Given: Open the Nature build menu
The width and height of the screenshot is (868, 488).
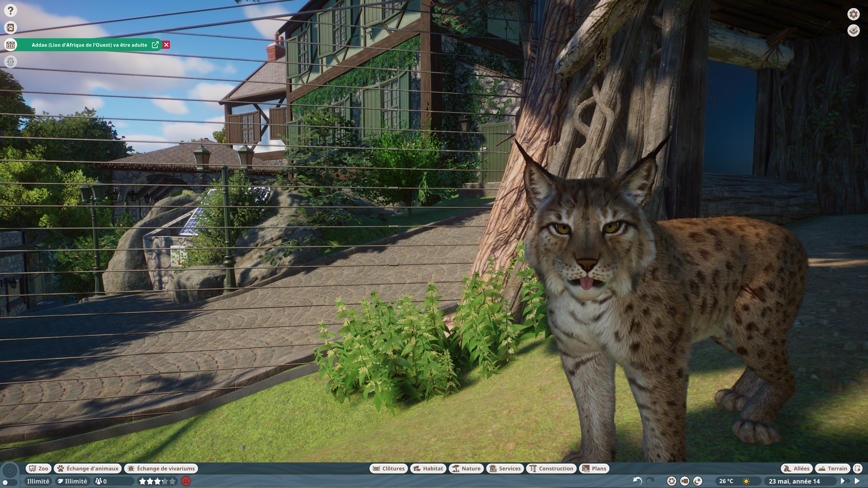Looking at the screenshot, I should coord(466,468).
